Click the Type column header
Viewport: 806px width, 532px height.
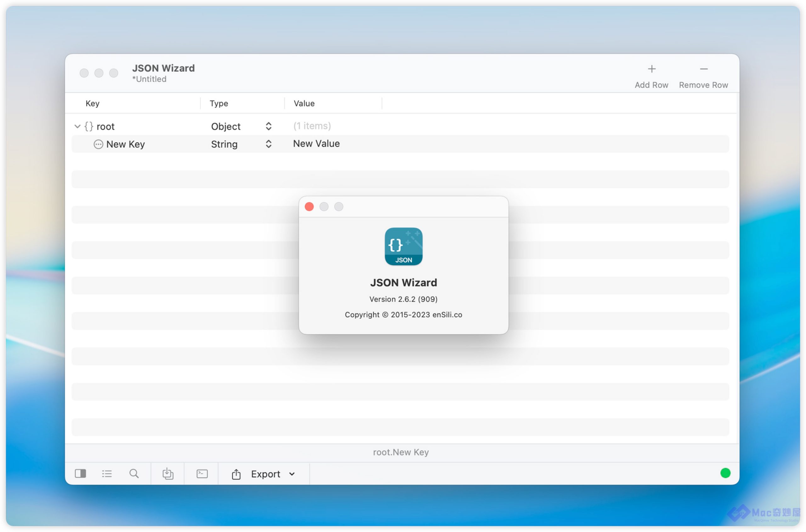[219, 104]
